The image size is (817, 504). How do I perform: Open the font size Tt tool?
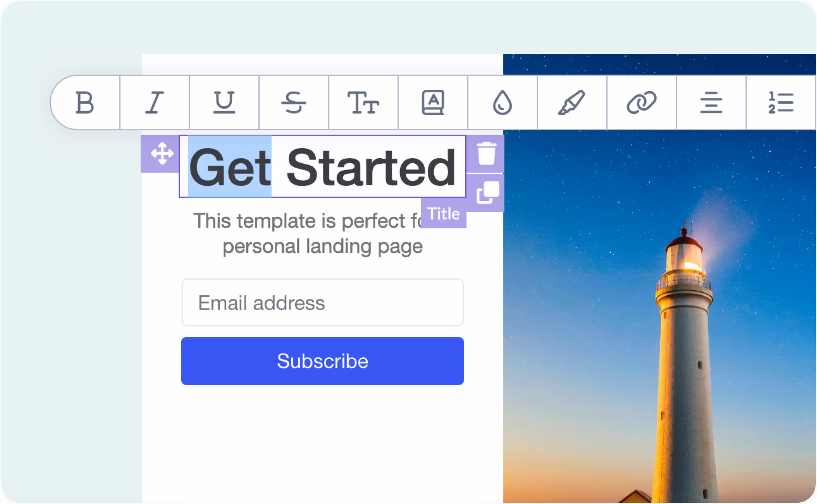(363, 102)
